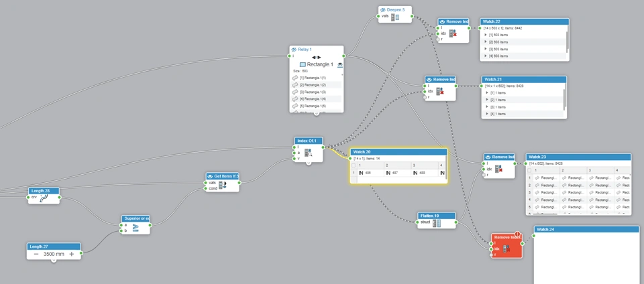Click column 2 header in Watch.23 table

point(574,170)
